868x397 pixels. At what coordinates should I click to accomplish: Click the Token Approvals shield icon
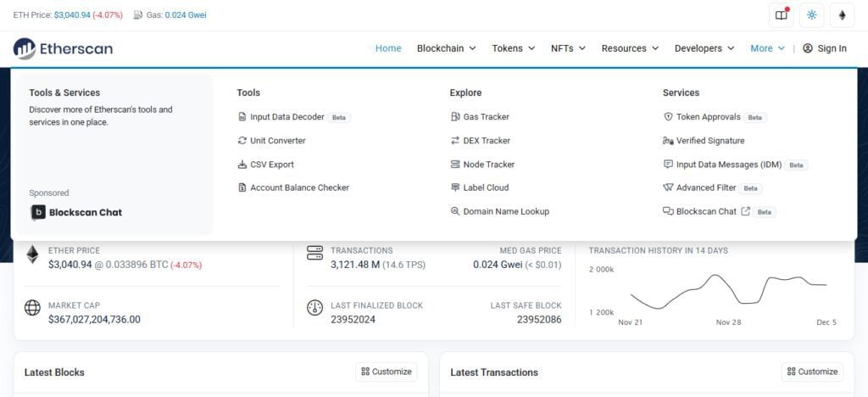[668, 117]
